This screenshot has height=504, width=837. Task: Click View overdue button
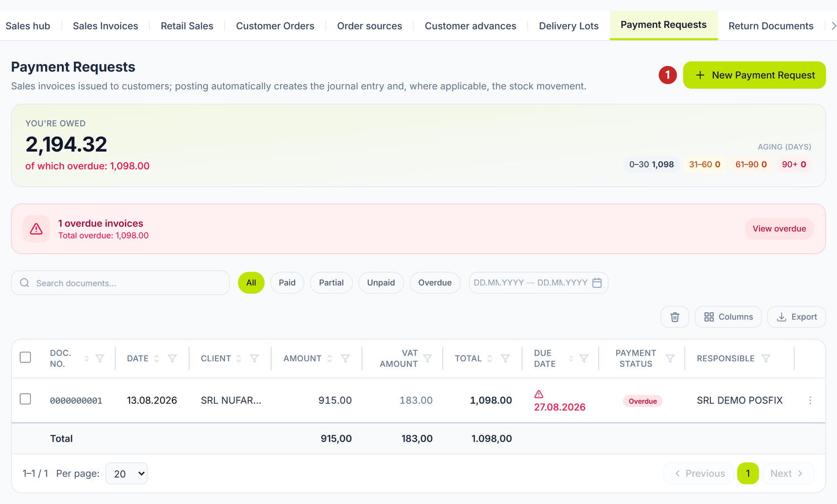(780, 229)
